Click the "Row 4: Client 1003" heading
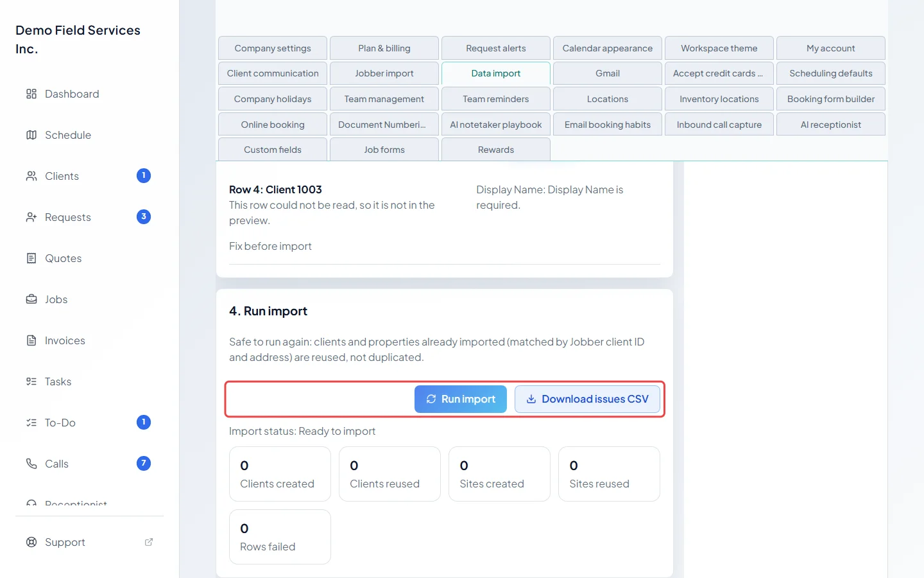Screen dimensions: 924x578 (275, 189)
